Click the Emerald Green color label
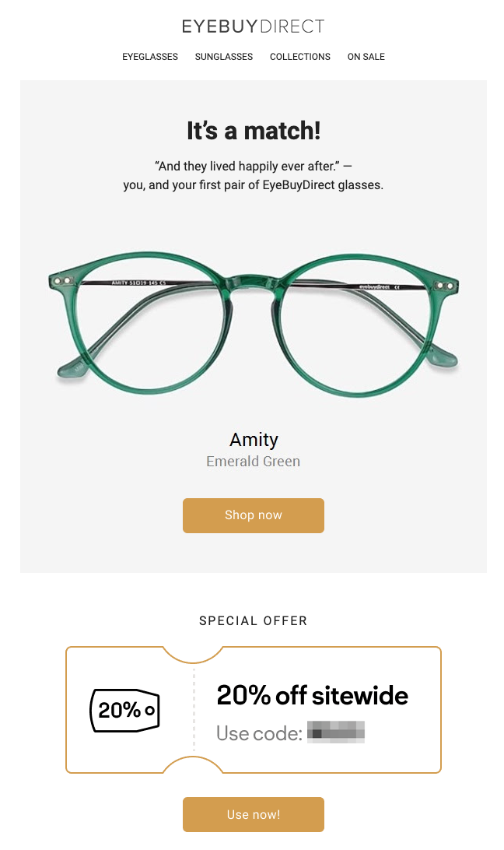Image resolution: width=504 pixels, height=850 pixels. click(x=253, y=461)
